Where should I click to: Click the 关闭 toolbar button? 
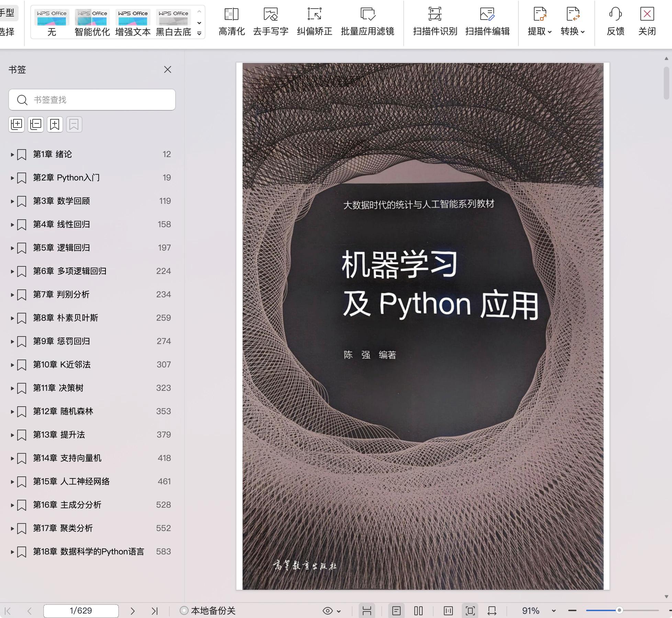point(647,22)
